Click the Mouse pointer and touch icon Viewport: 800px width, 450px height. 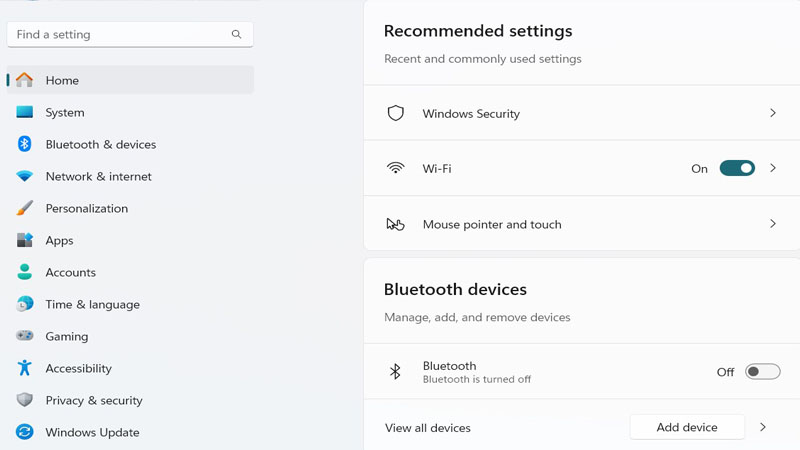[x=395, y=224]
